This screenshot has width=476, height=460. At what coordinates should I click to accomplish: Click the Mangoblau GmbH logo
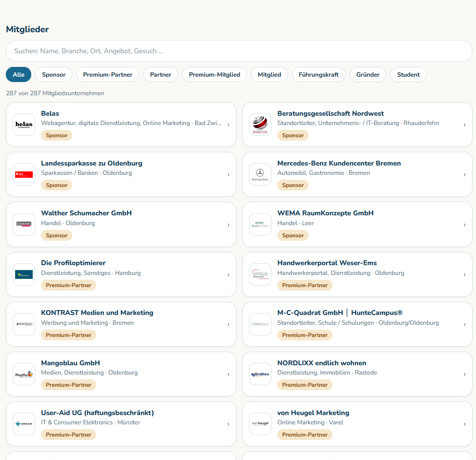pyautogui.click(x=24, y=374)
